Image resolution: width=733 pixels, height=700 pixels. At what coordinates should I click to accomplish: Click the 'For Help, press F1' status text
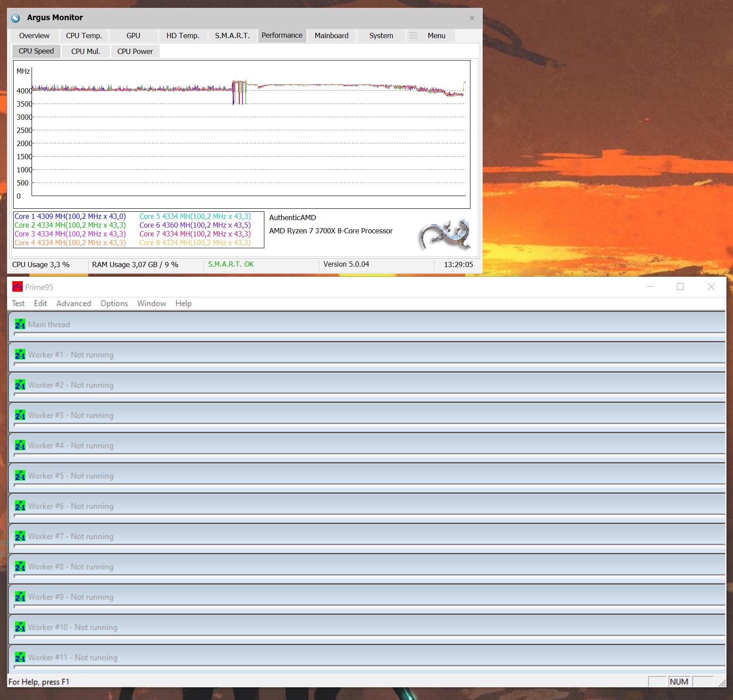39,682
